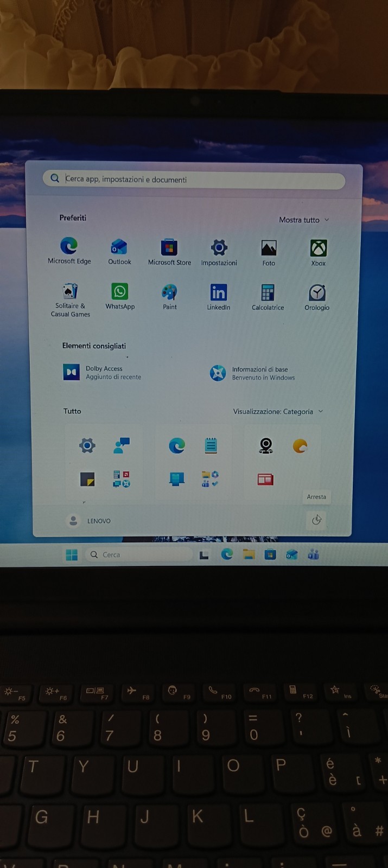This screenshot has height=868, width=388.
Task: Expand second category's multi-app folder icon
Action: [210, 478]
